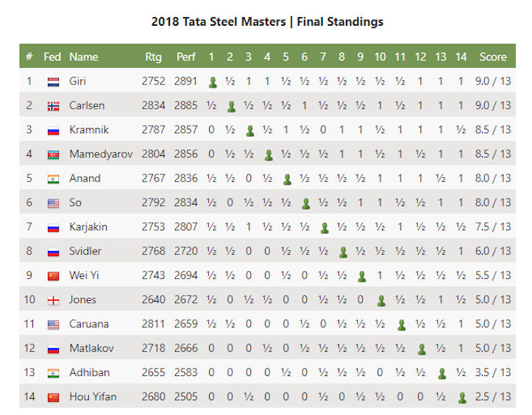Select Karjakin's score 7.5 / 13
This screenshot has height=415, width=532.
(x=493, y=227)
